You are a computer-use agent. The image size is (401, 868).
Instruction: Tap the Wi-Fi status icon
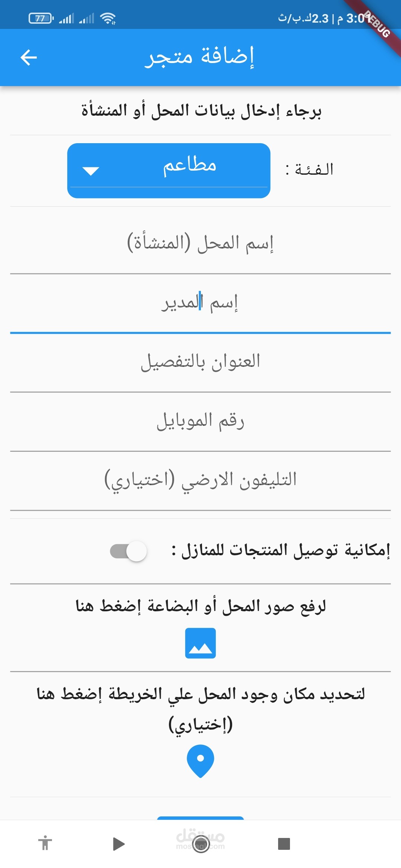(x=108, y=18)
